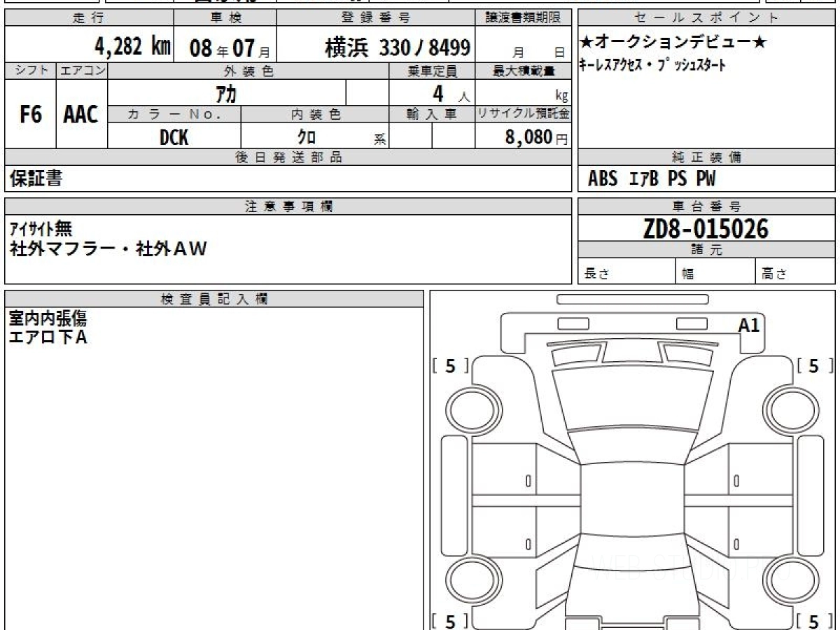The height and width of the screenshot is (630, 840).
Task: Click the セールスポイント header
Action: click(706, 18)
